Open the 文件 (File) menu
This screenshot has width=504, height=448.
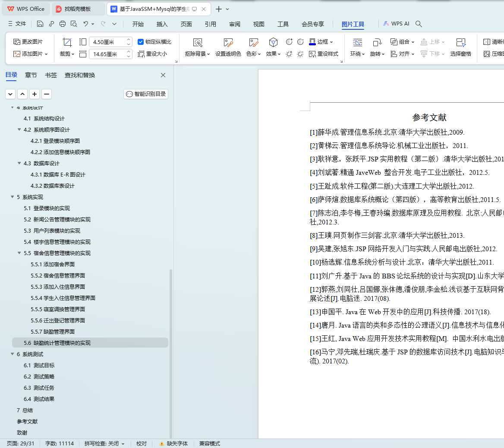(x=17, y=24)
